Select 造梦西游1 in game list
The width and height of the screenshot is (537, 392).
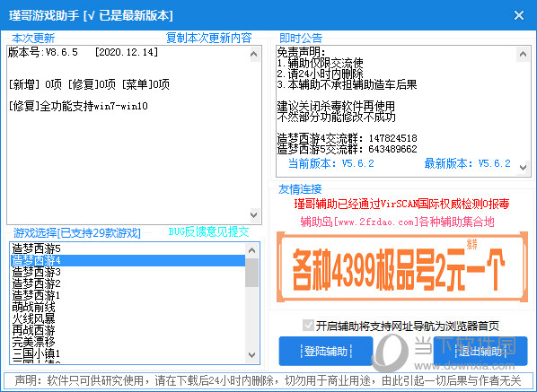pos(128,295)
